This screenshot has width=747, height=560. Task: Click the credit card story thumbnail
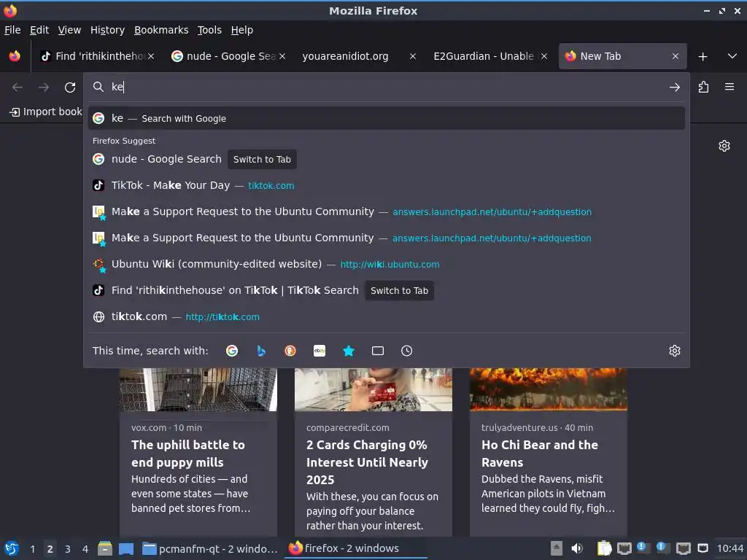(373, 389)
